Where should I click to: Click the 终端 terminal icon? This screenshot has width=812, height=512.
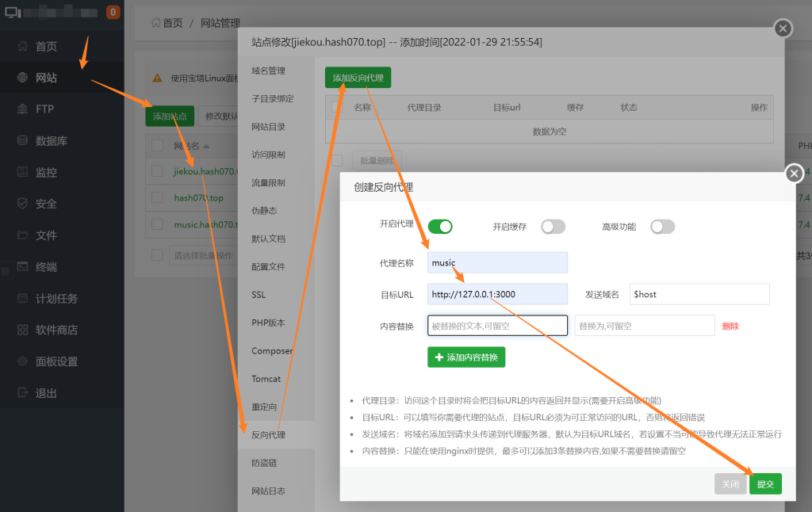click(22, 266)
